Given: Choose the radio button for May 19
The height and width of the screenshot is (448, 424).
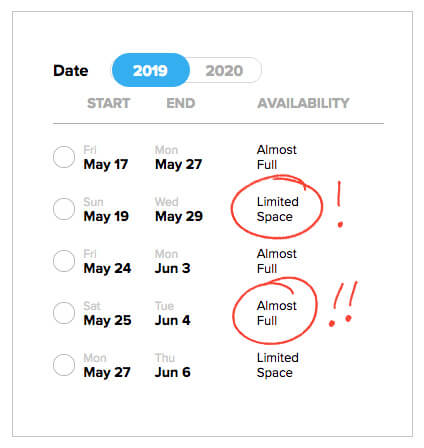Looking at the screenshot, I should [64, 209].
